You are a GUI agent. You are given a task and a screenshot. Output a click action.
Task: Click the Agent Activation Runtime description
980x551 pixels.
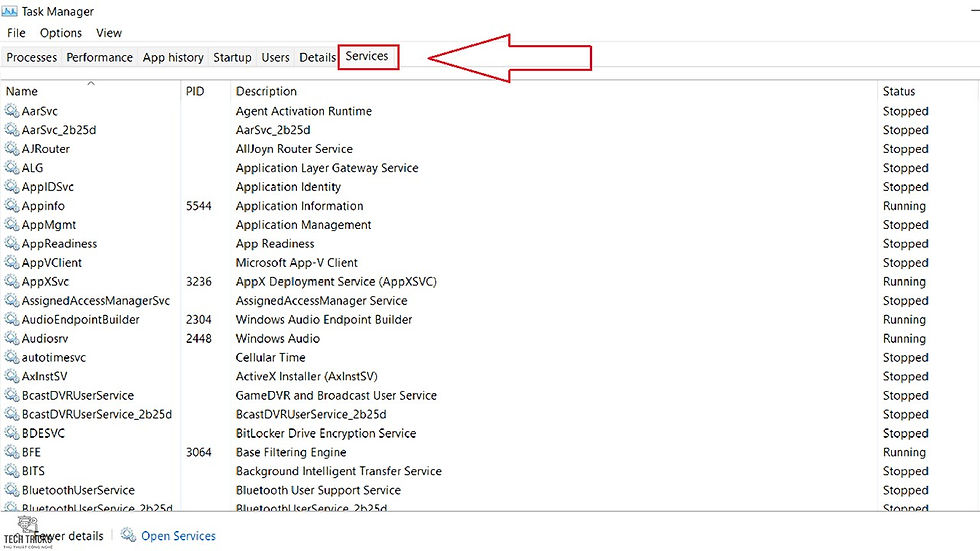(304, 111)
